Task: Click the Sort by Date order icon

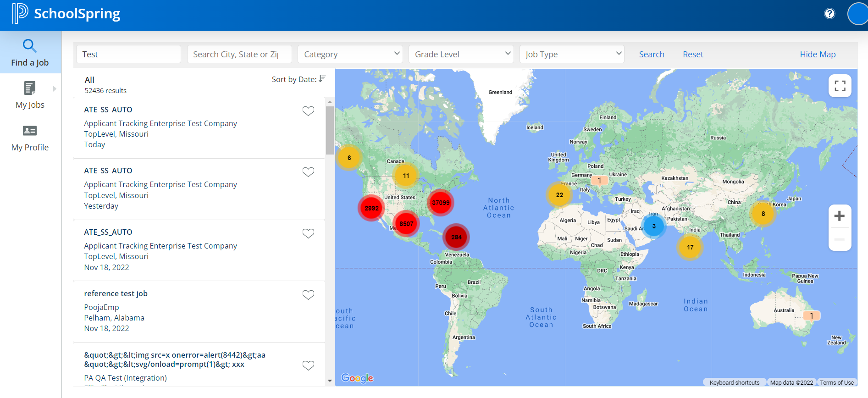Action: pyautogui.click(x=322, y=79)
